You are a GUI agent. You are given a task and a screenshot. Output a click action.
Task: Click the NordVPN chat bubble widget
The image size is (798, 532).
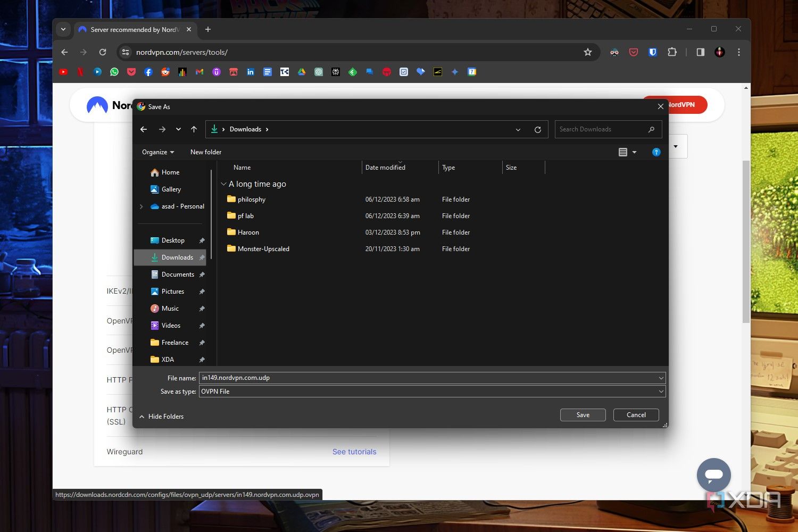point(713,475)
